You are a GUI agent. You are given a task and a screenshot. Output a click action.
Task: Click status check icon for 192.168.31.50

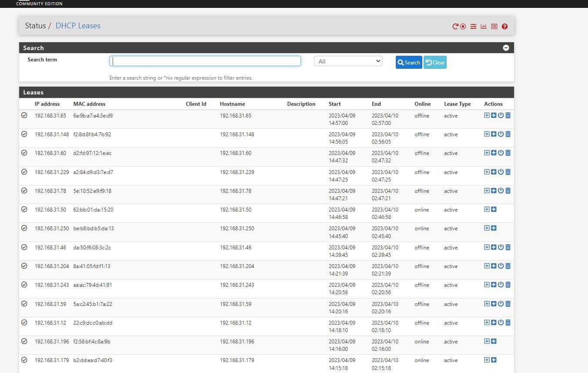(24, 209)
